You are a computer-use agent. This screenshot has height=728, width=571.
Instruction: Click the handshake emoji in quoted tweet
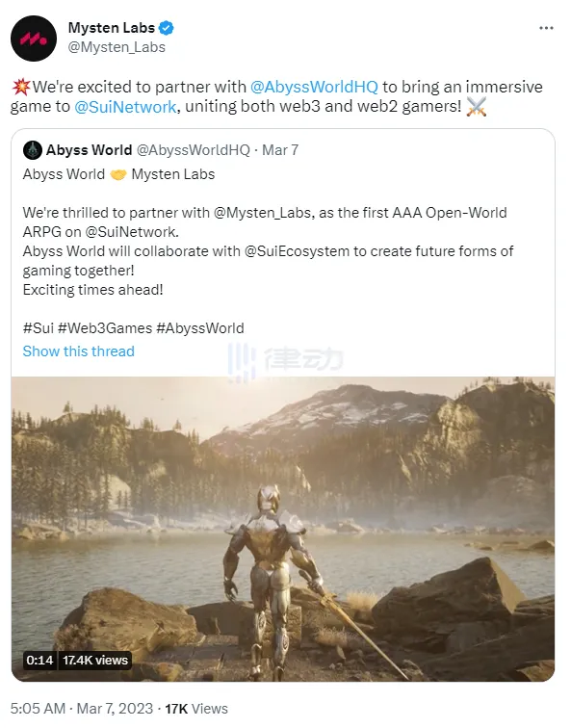pyautogui.click(x=118, y=174)
